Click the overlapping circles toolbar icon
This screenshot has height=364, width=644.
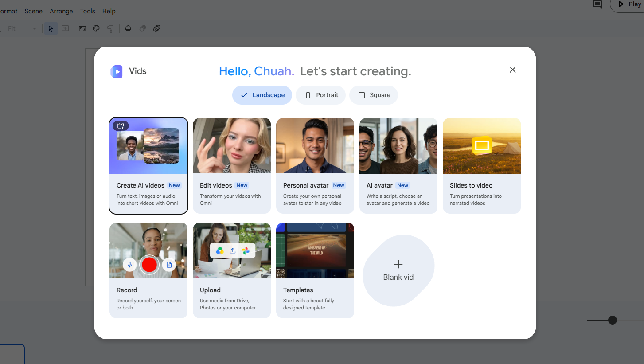[157, 28]
